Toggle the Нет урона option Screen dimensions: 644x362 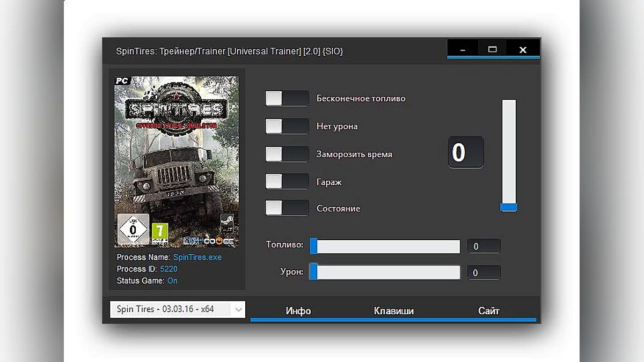(287, 126)
